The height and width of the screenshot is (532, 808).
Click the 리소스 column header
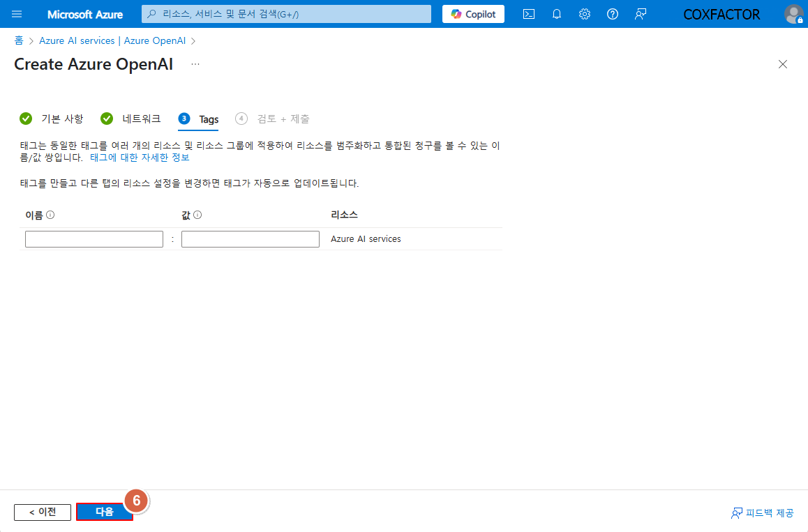click(x=344, y=215)
